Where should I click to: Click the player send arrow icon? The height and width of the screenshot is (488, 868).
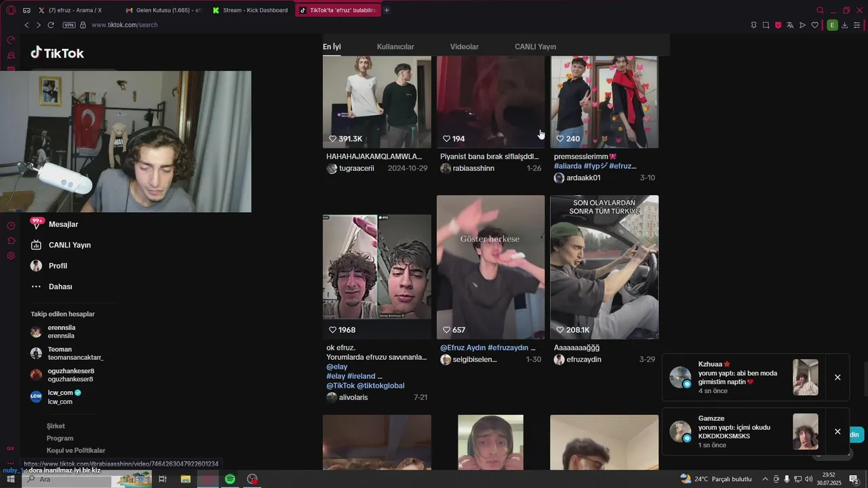click(802, 25)
